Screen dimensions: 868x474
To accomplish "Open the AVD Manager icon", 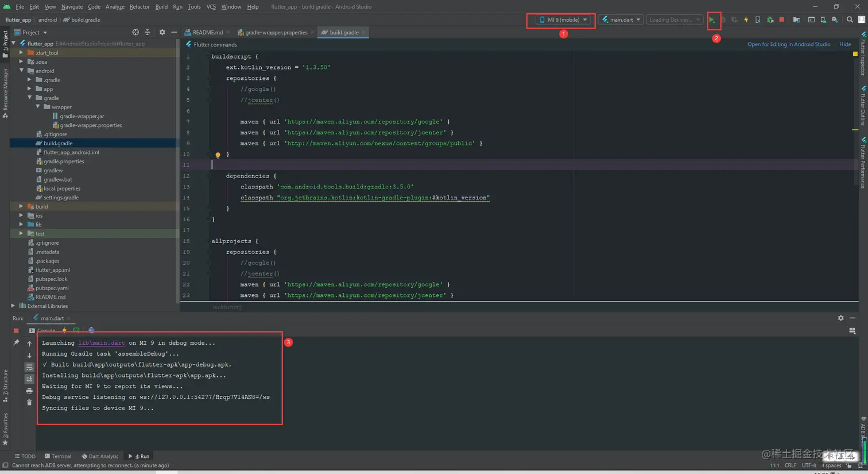I will tap(823, 20).
